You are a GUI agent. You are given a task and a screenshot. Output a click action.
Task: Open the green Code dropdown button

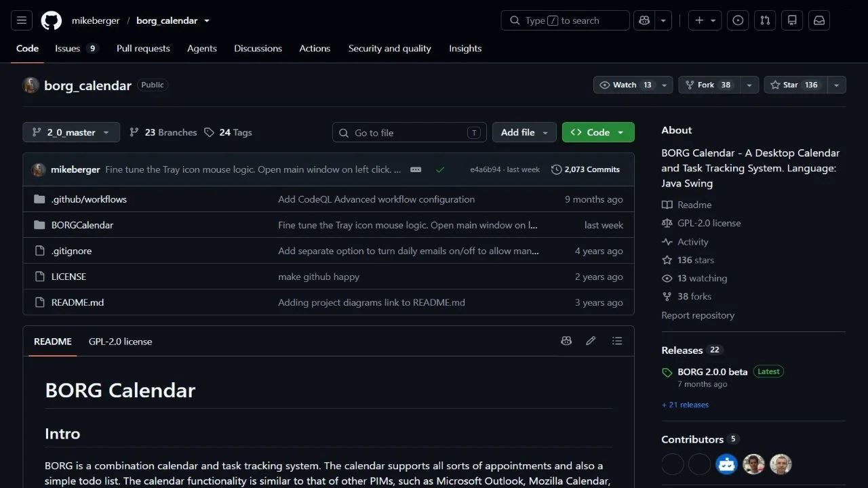(598, 132)
